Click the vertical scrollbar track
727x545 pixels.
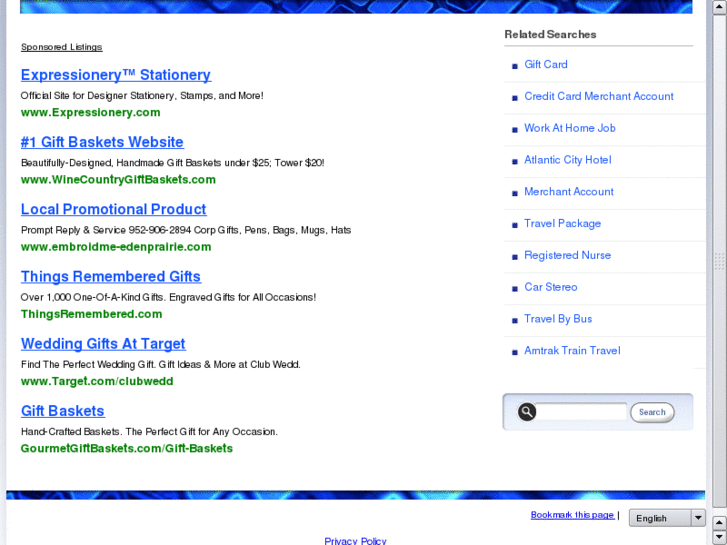tap(719, 260)
